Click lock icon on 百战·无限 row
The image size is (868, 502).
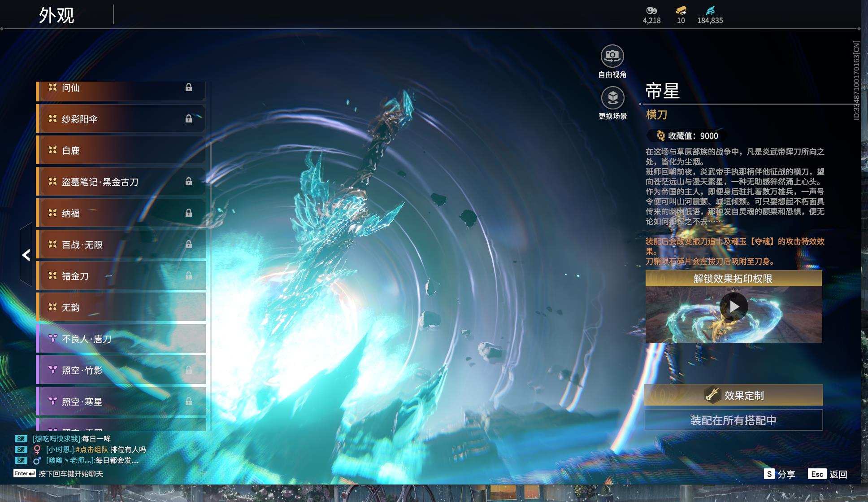click(x=189, y=244)
